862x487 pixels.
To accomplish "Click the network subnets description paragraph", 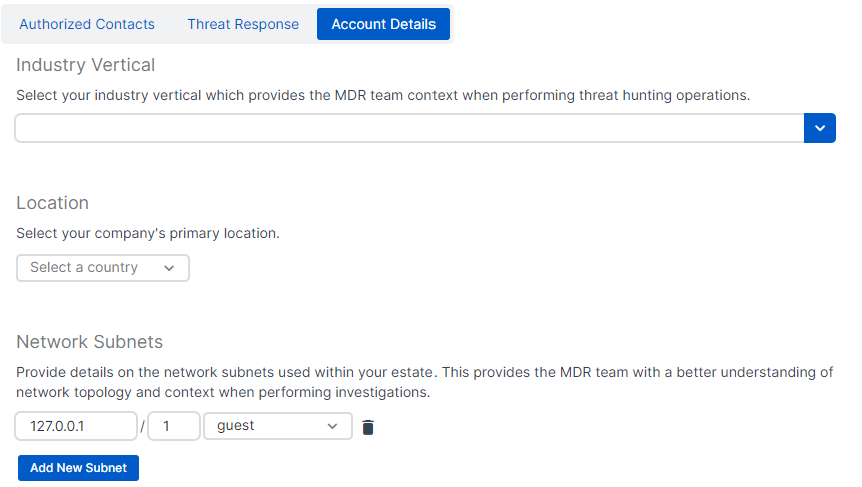I will click(424, 382).
